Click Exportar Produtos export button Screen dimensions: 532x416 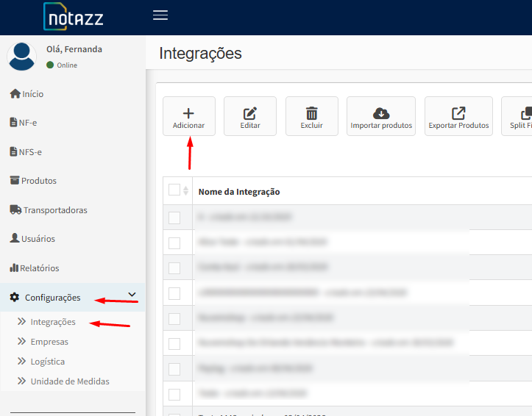point(458,116)
